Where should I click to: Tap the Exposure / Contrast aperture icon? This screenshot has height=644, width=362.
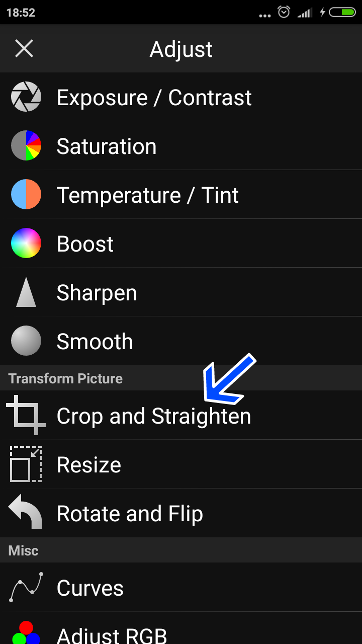tap(26, 97)
